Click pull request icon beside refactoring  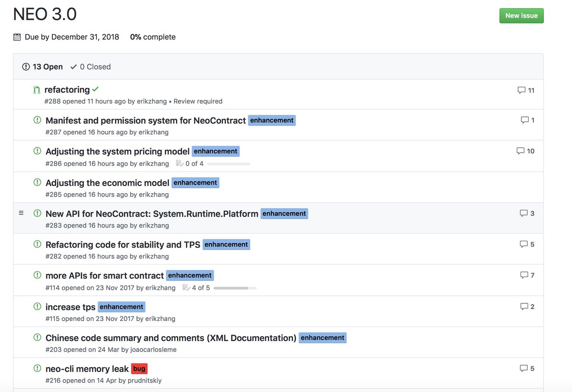click(37, 90)
